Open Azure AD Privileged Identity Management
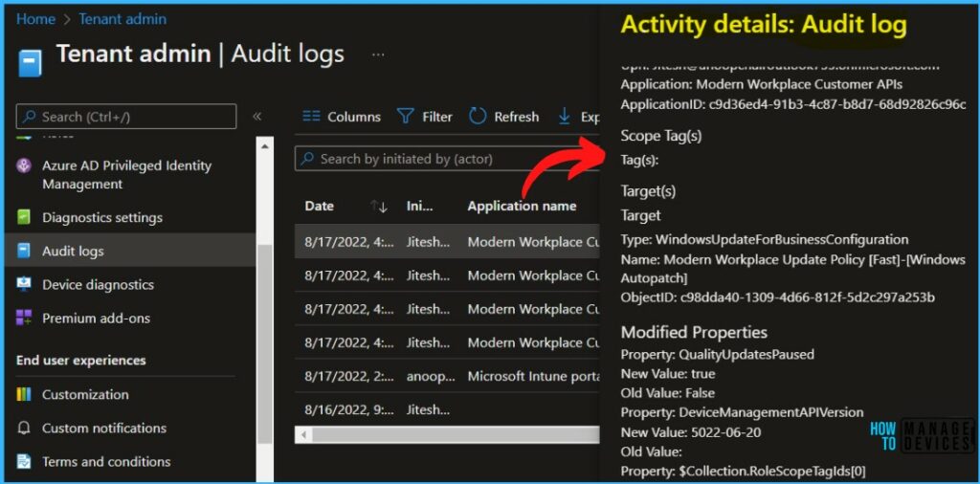 (127, 175)
